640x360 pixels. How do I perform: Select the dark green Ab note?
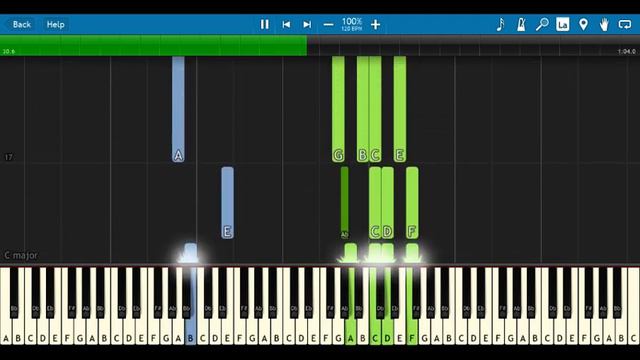point(344,203)
